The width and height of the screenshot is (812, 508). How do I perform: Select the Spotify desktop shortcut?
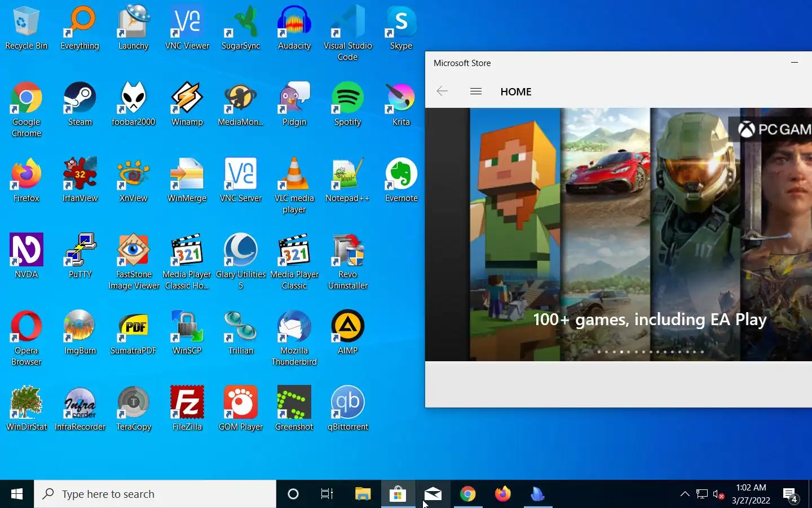point(347,105)
